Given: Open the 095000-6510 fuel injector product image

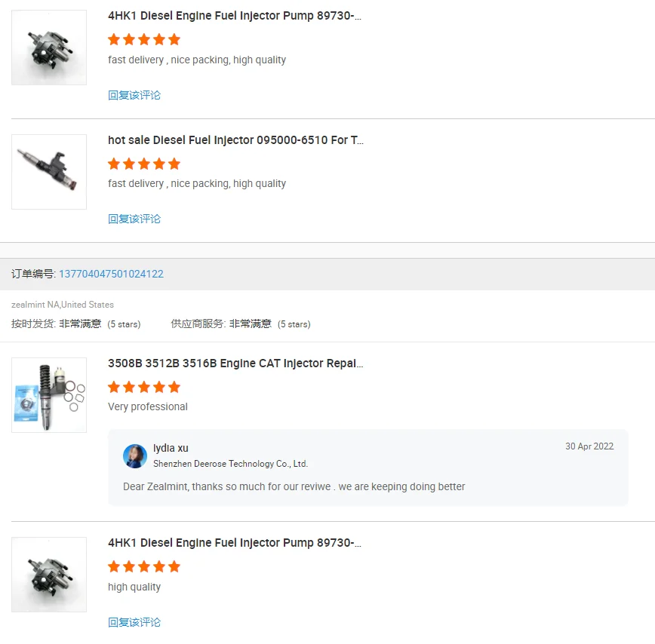Looking at the screenshot, I should click(x=49, y=171).
